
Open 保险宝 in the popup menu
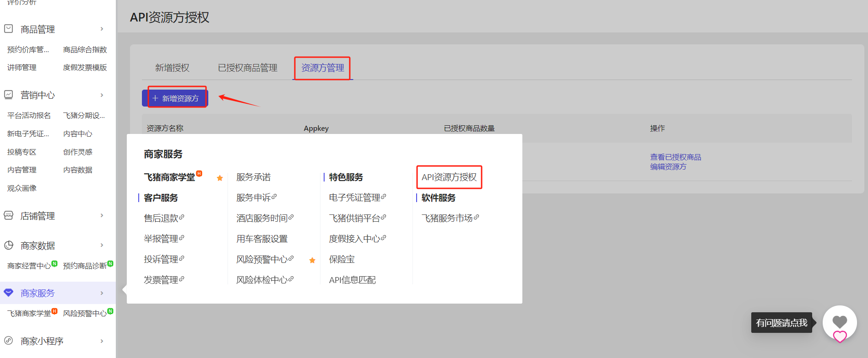click(342, 259)
